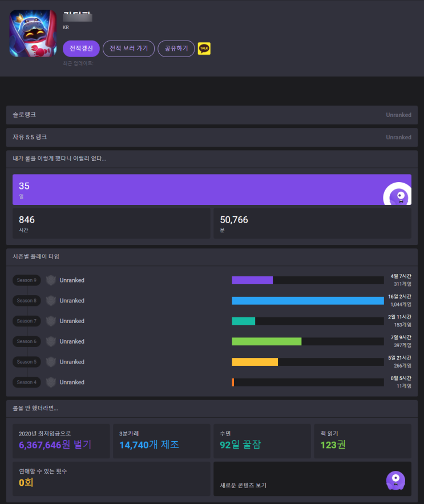Open the 새로운 콘텐츠 보기 card

point(313,479)
